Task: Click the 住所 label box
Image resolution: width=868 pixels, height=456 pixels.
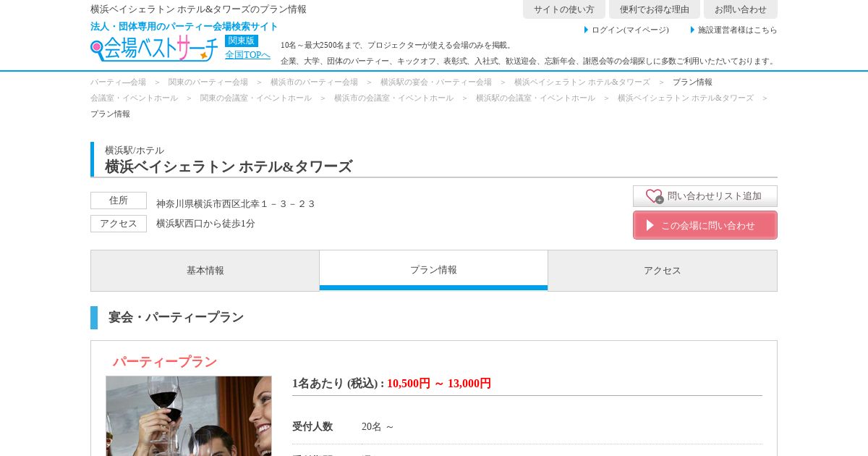Action: 119,200
